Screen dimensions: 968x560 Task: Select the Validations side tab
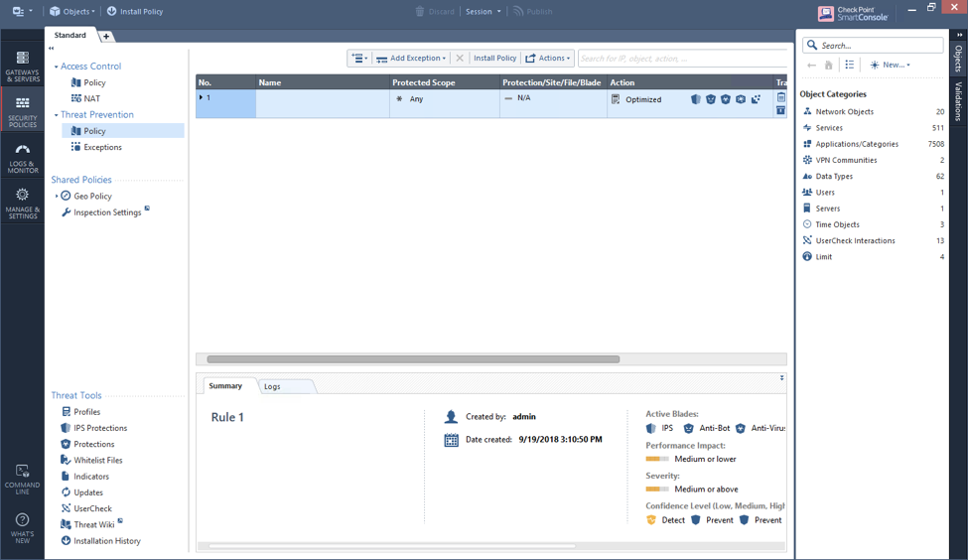[958, 101]
